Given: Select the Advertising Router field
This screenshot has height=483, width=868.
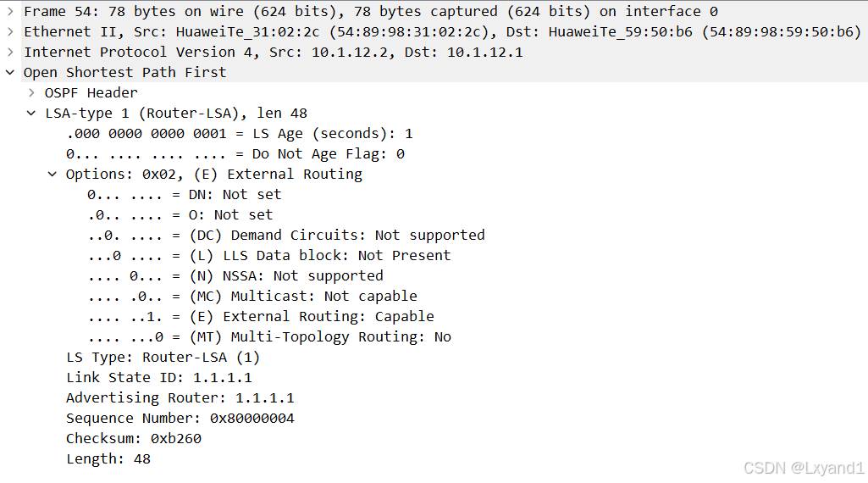Looking at the screenshot, I should 180,398.
